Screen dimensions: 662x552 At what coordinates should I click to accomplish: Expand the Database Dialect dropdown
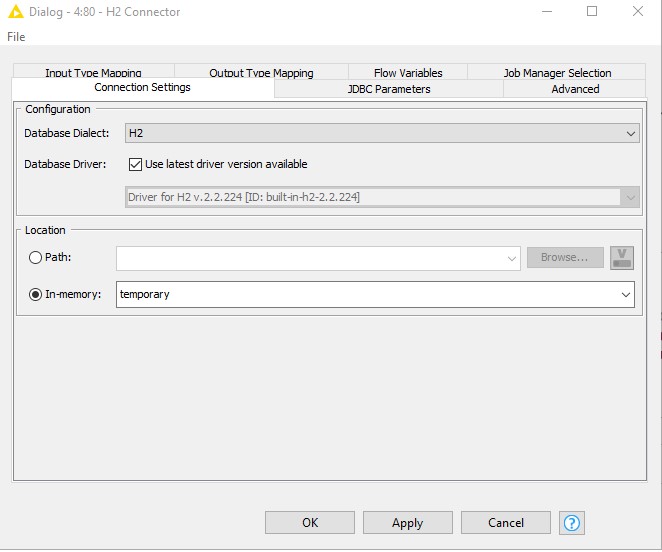click(630, 133)
